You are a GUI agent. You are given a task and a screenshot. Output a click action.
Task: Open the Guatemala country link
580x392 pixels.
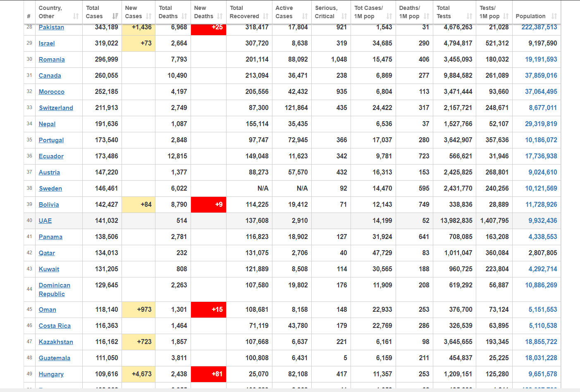(55, 358)
